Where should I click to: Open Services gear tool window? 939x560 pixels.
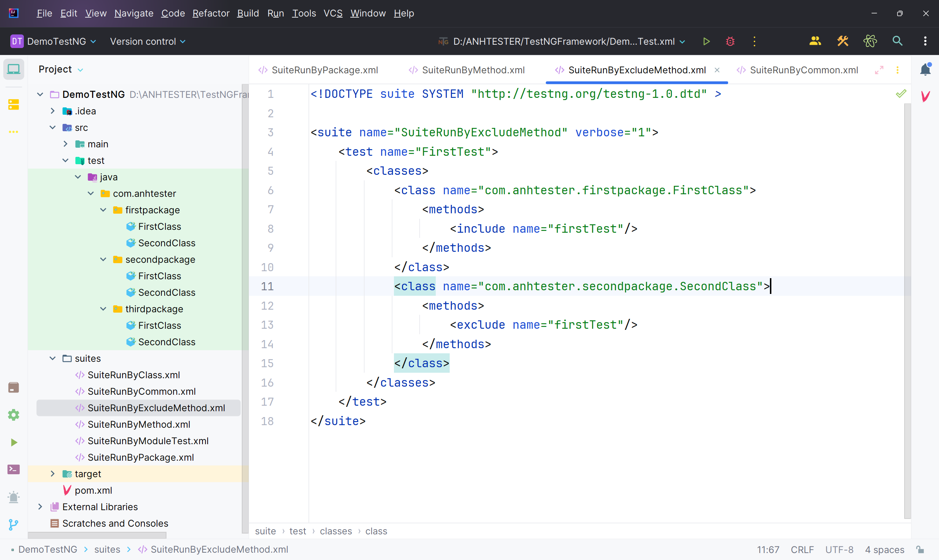(x=14, y=415)
